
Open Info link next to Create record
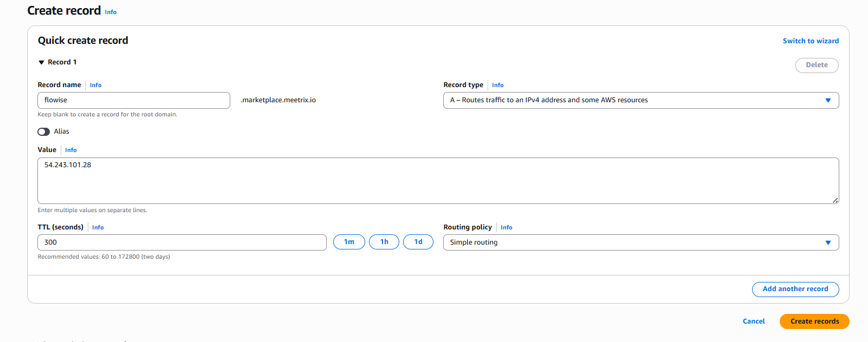point(111,12)
